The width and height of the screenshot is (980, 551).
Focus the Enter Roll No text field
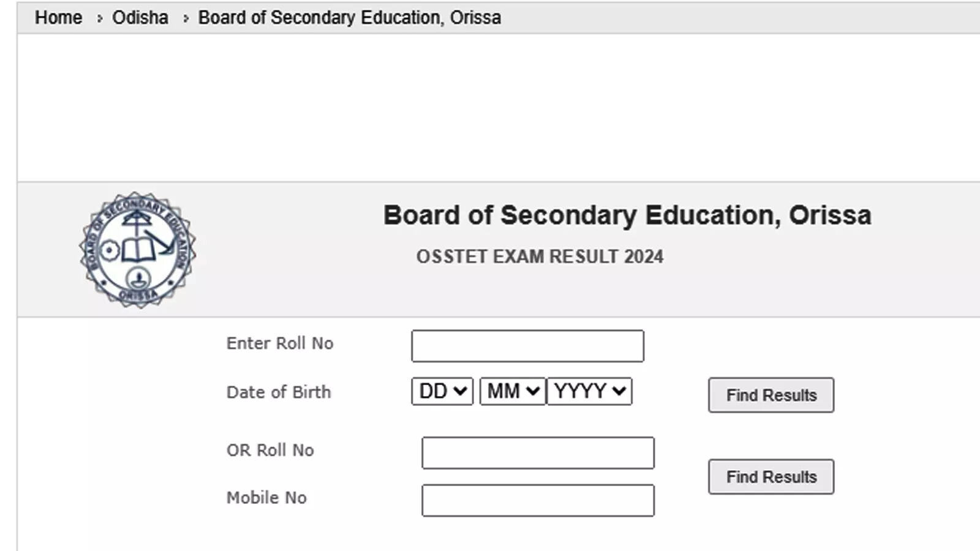(527, 346)
